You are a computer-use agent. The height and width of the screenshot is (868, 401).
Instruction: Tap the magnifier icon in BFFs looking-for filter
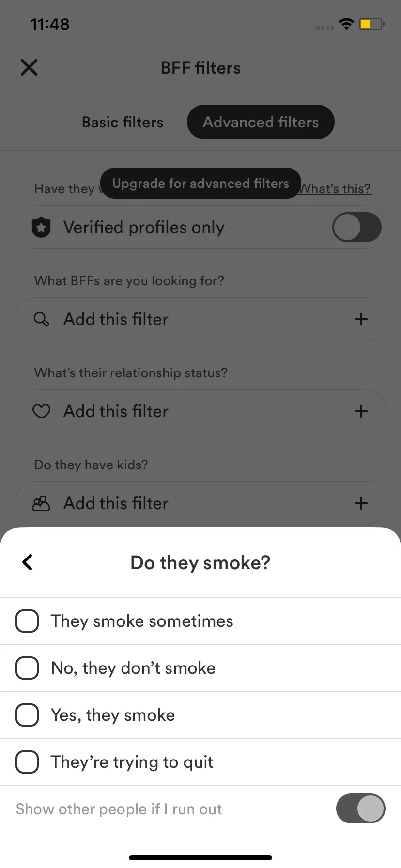click(x=41, y=319)
